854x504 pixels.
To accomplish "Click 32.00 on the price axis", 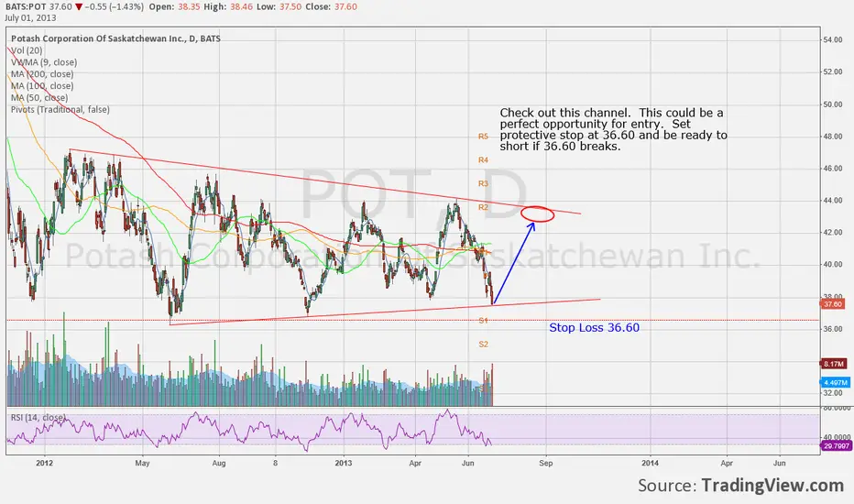I will (x=833, y=393).
